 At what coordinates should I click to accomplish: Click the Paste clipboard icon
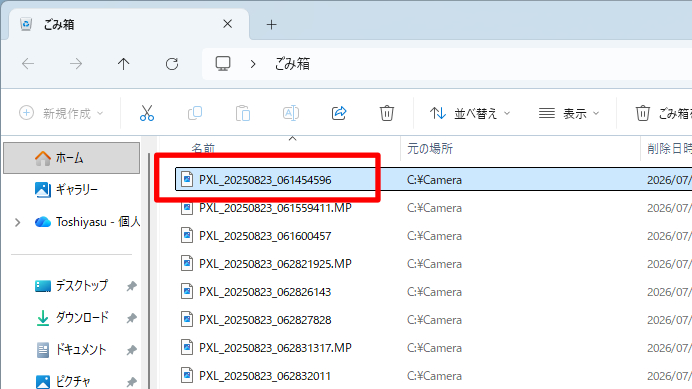pos(243,113)
